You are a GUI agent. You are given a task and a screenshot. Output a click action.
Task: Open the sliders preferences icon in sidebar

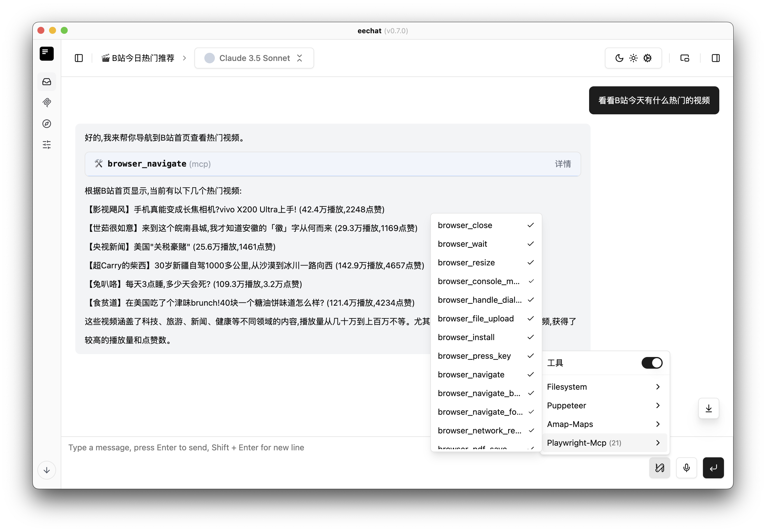[x=46, y=145]
